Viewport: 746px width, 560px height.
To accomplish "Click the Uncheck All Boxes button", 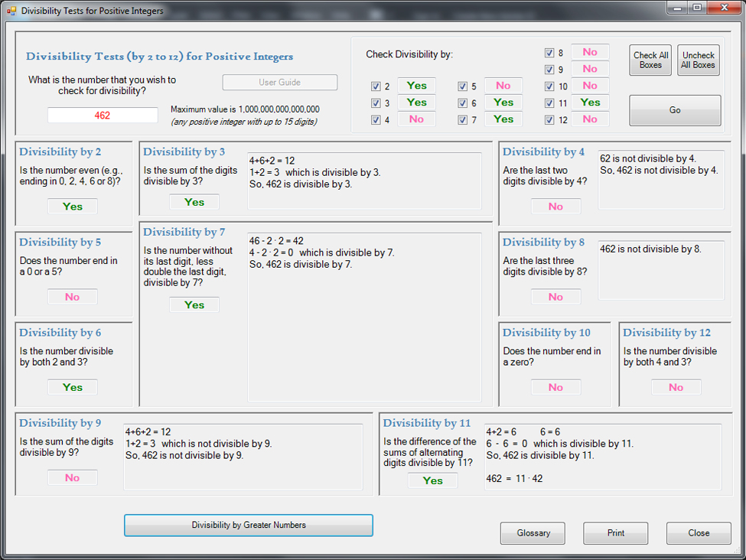I will [x=699, y=60].
